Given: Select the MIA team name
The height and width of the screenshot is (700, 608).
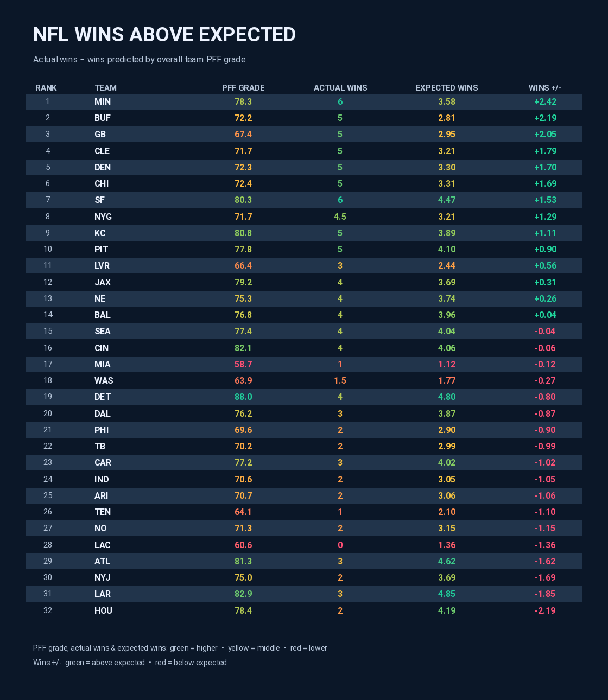Looking at the screenshot, I should 103,364.
